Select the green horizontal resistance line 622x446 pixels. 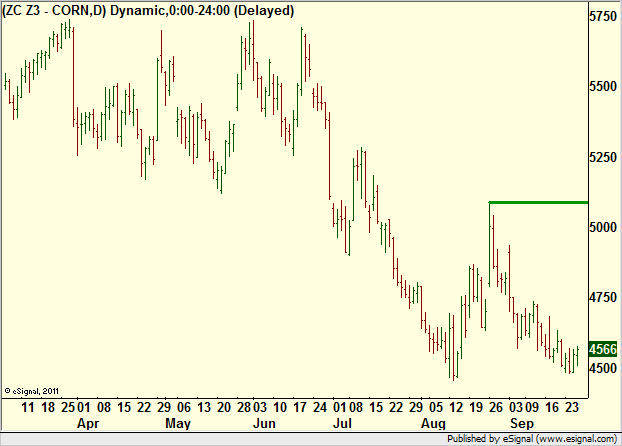(539, 203)
